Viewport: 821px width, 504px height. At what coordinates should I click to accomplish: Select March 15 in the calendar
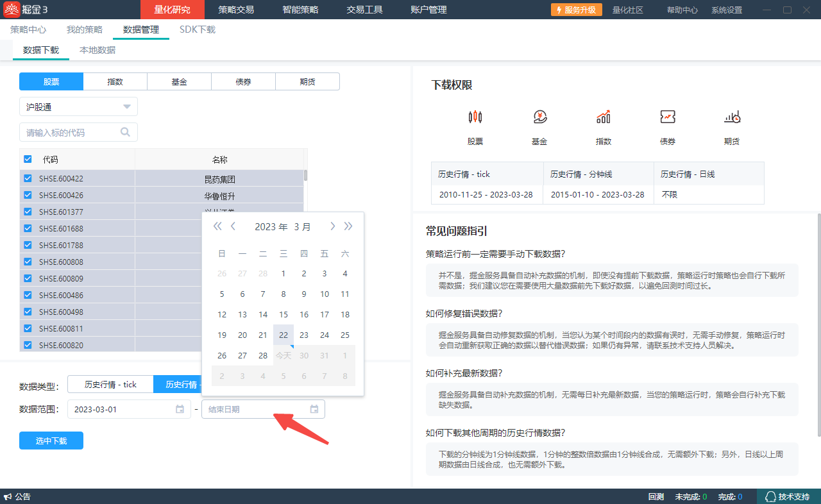pos(284,314)
